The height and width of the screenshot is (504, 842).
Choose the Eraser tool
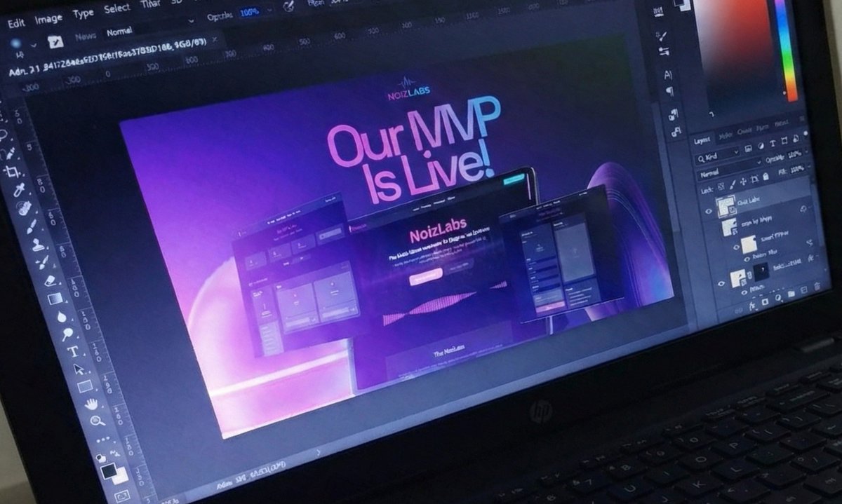pos(50,282)
